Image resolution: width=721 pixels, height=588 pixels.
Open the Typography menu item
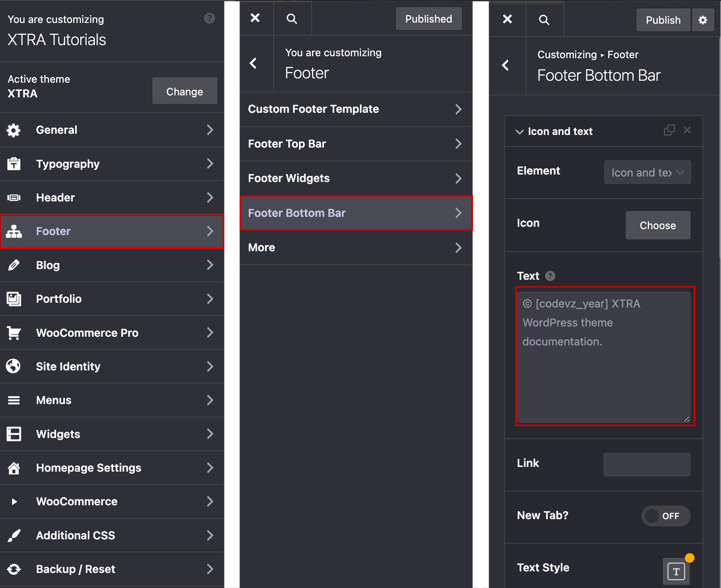click(112, 164)
